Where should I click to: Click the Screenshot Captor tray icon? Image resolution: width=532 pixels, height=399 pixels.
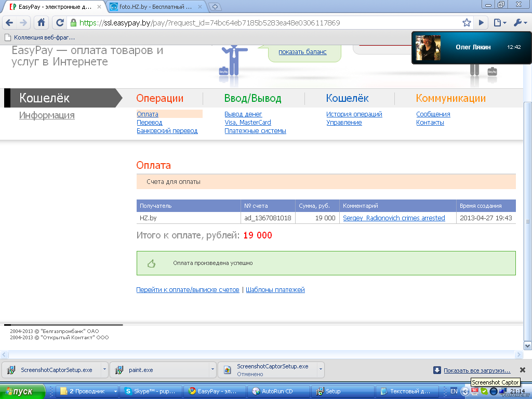pos(475,392)
